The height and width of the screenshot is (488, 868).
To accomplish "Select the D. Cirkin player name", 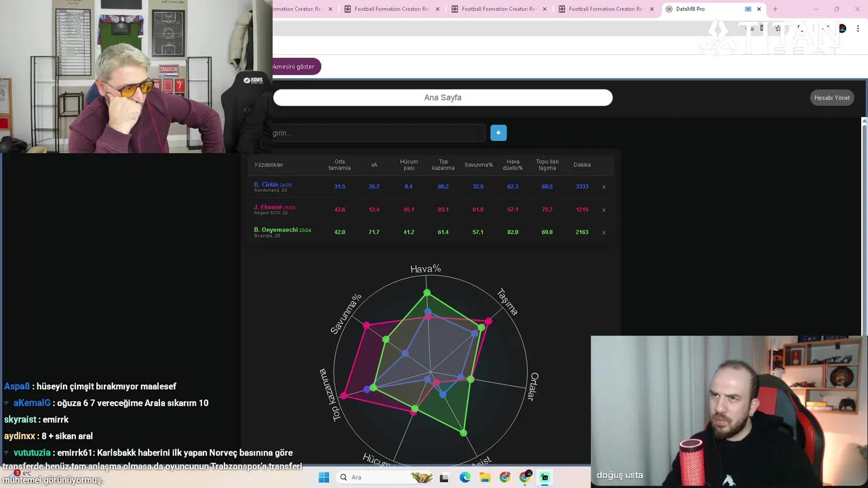I will [266, 184].
